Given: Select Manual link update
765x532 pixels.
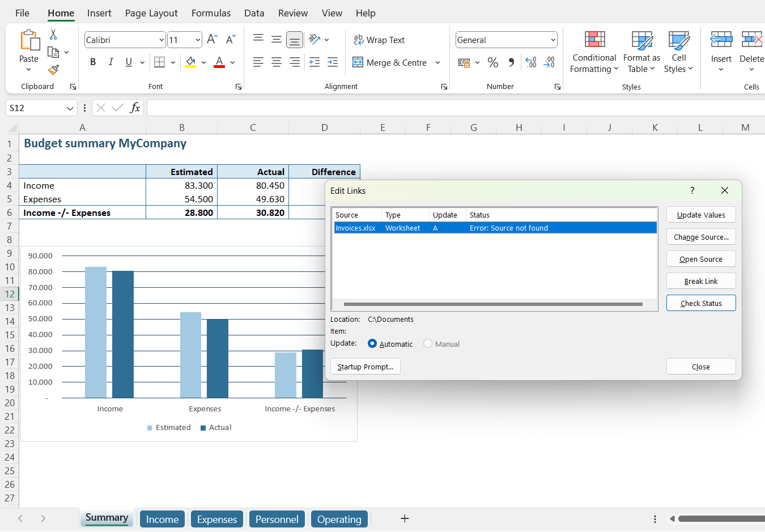Looking at the screenshot, I should [427, 343].
